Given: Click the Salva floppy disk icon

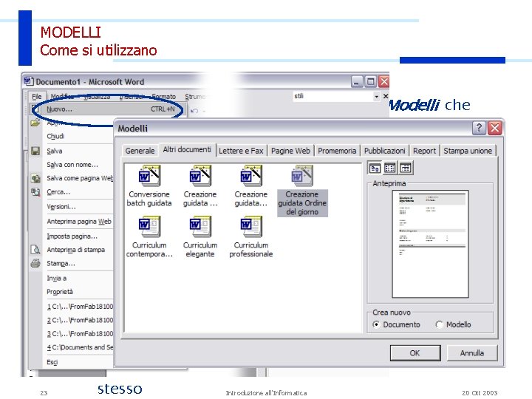Looking at the screenshot, I should pyautogui.click(x=35, y=151).
